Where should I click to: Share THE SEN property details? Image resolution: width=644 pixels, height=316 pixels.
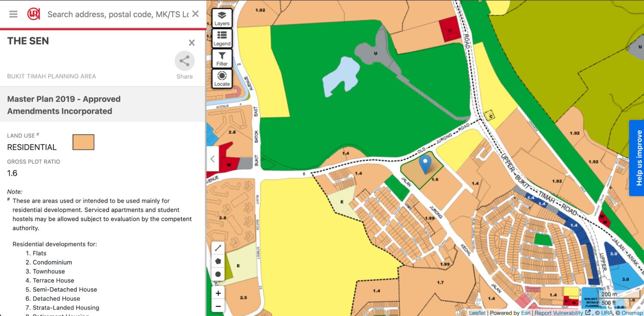click(185, 61)
